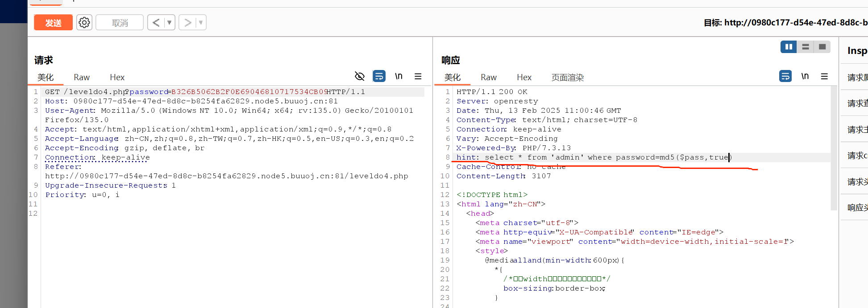Click the orange 发送 send button
The image size is (868, 308).
(53, 23)
